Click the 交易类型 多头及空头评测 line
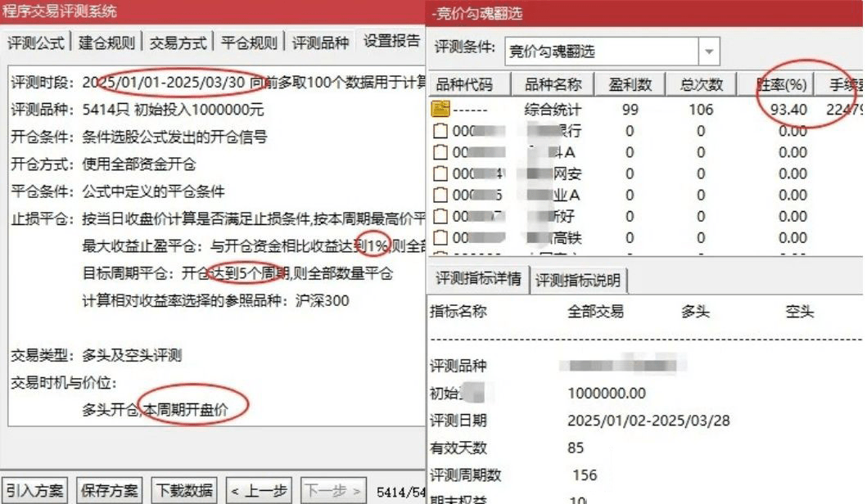Image resolution: width=867 pixels, height=504 pixels. (x=97, y=355)
